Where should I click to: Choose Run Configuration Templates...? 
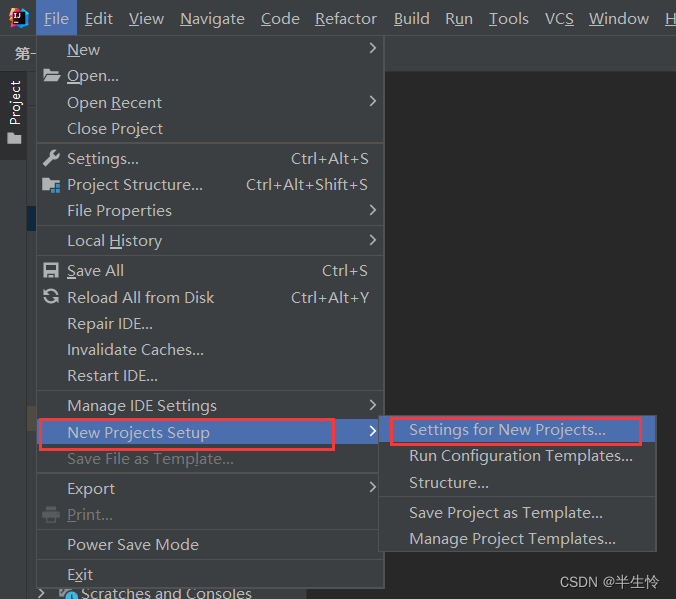(517, 456)
